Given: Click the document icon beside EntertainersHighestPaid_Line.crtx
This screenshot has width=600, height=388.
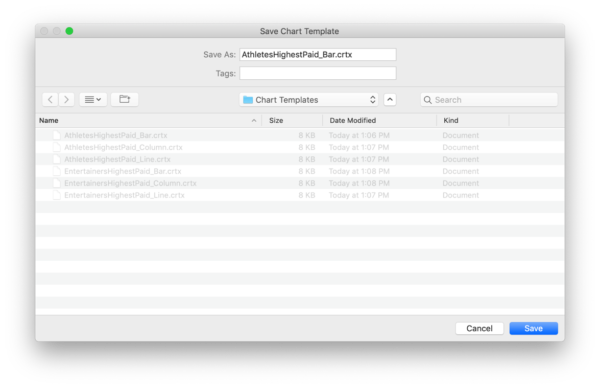Looking at the screenshot, I should point(57,195).
